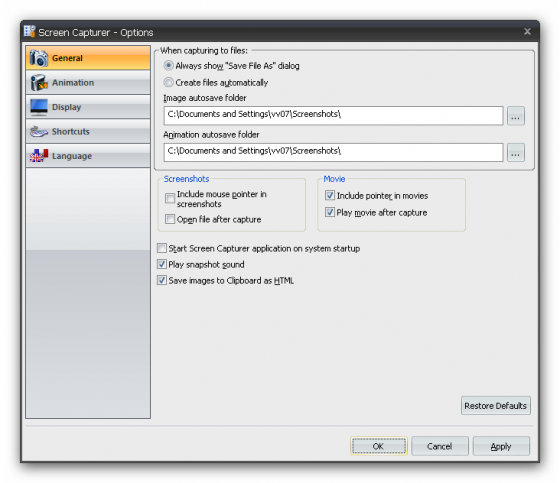Click the Cancel button

(440, 446)
